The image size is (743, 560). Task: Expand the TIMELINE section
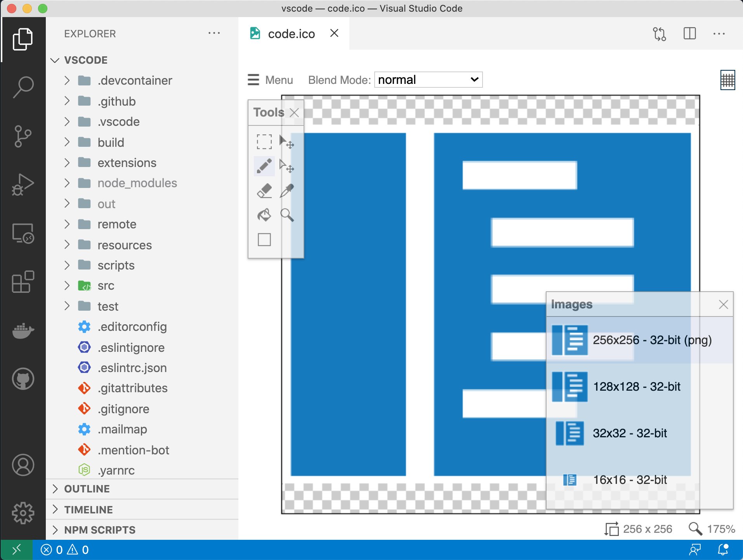[142, 510]
